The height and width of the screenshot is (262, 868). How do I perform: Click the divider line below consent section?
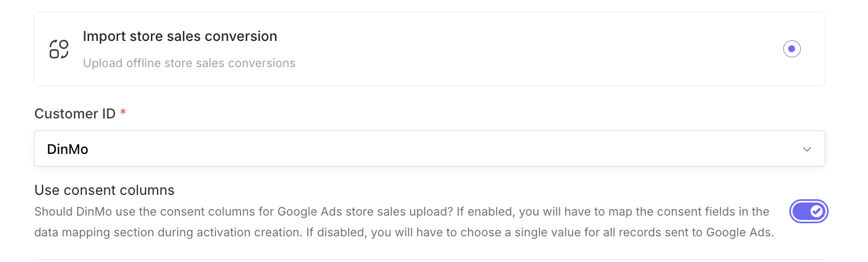pos(429,259)
